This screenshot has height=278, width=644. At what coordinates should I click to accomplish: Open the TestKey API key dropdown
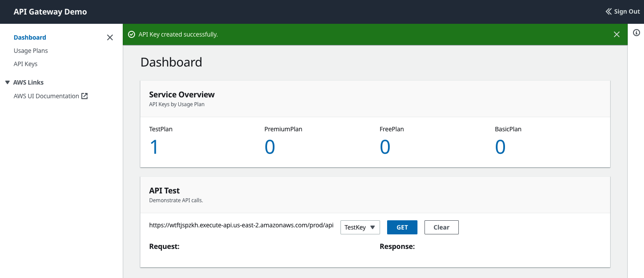[360, 227]
